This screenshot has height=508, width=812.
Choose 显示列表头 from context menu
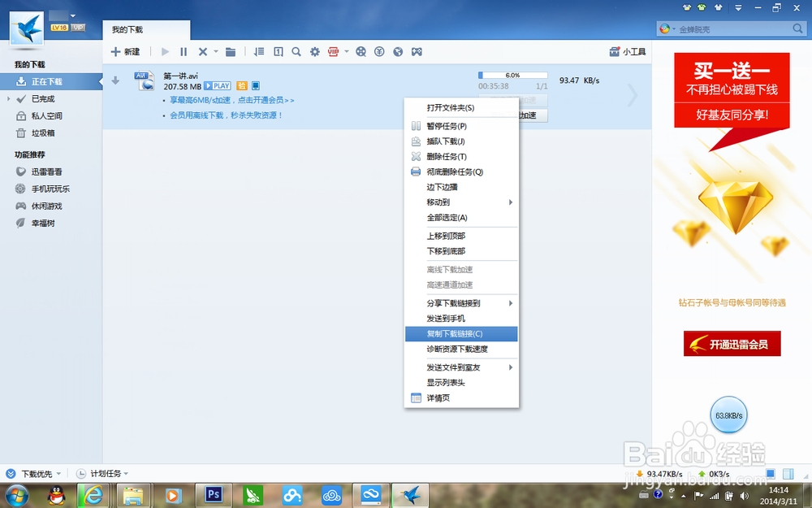tap(461, 383)
